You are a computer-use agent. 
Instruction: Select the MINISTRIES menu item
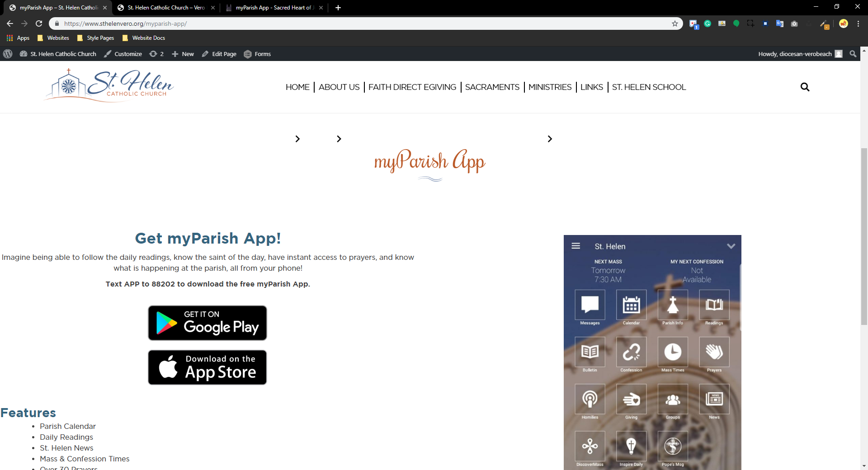[x=550, y=87]
